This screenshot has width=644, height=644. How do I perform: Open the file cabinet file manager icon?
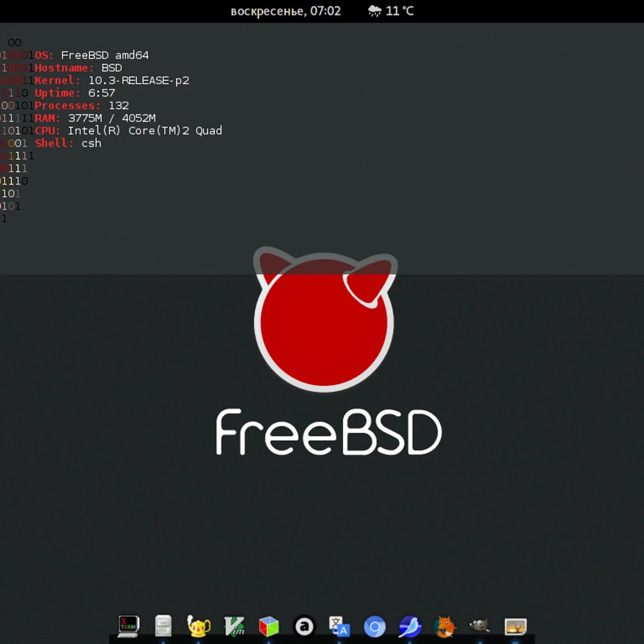(x=163, y=626)
